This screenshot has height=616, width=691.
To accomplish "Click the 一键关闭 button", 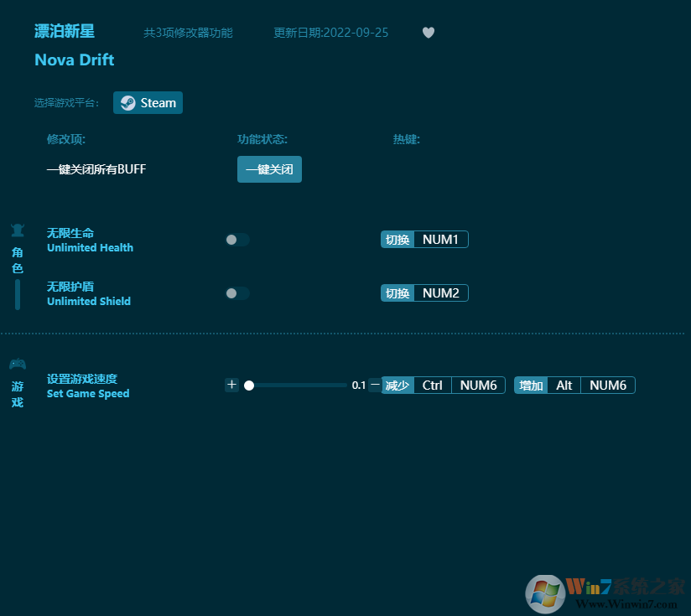I will [x=269, y=169].
